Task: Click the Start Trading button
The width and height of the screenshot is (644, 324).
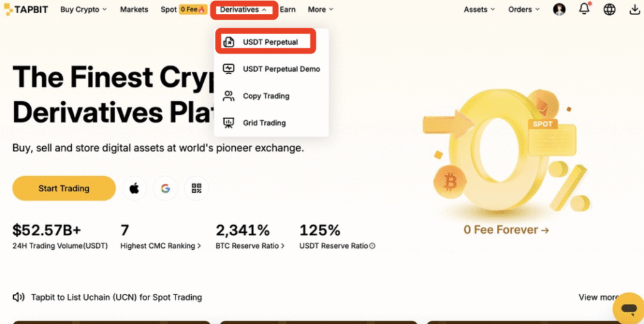Action: pyautogui.click(x=64, y=189)
